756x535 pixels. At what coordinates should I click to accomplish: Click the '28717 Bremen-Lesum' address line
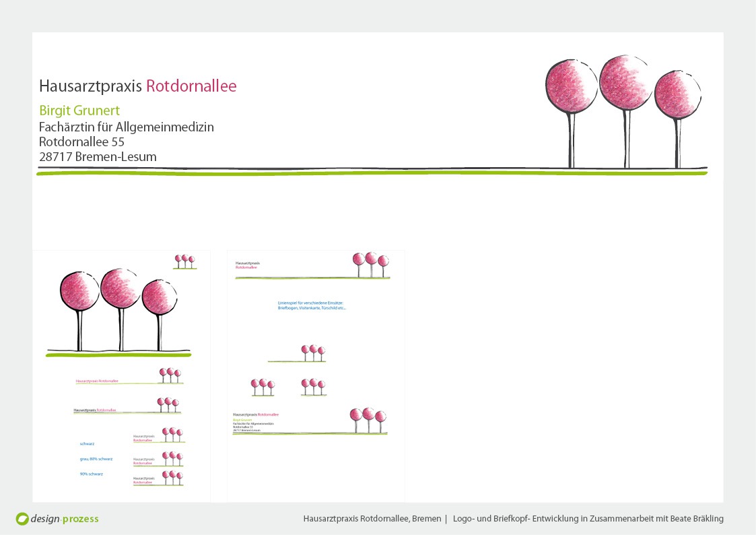point(98,157)
